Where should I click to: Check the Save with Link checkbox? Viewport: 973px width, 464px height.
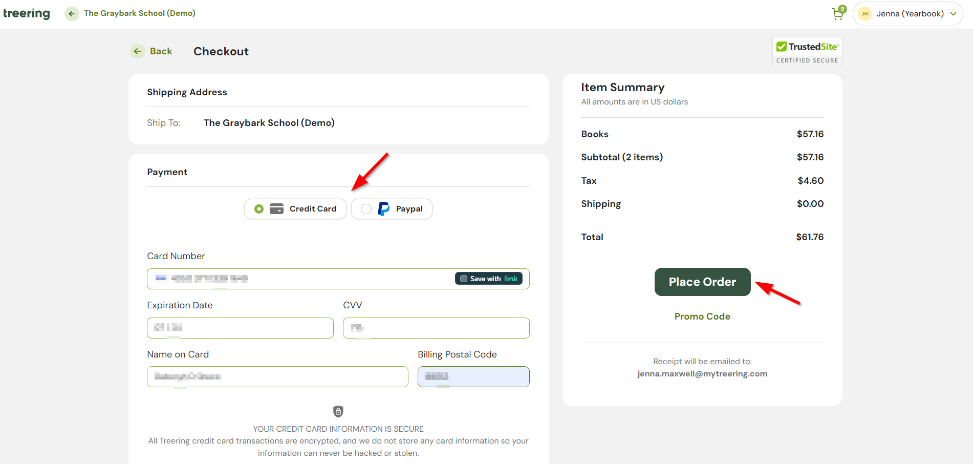464,279
